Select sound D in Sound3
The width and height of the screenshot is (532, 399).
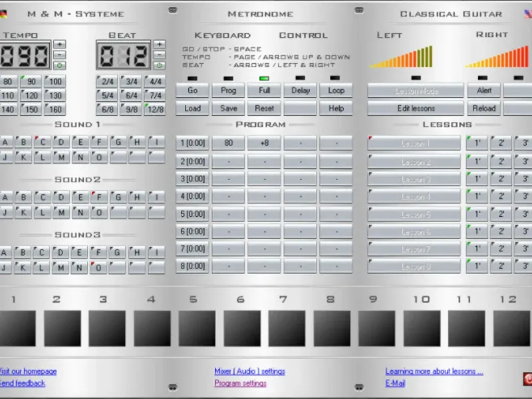(x=61, y=253)
